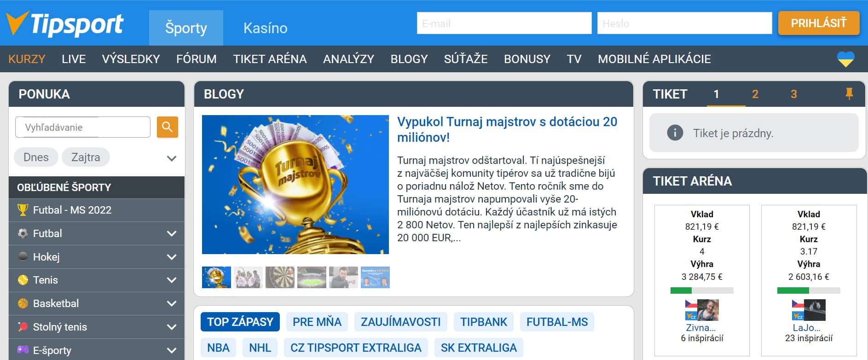Click the hockey puck icon beside Hokej
Image resolution: width=868 pixels, height=360 pixels.
(x=23, y=256)
